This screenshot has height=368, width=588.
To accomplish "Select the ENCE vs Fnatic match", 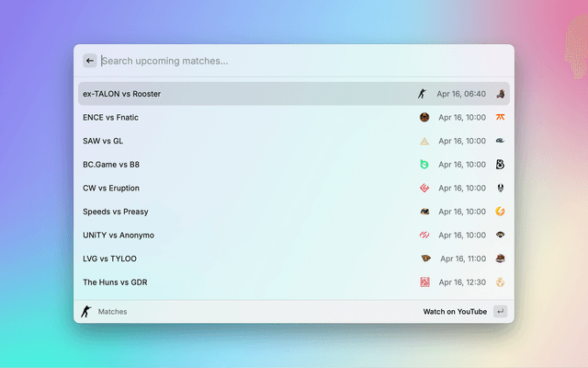I will 110,118.
